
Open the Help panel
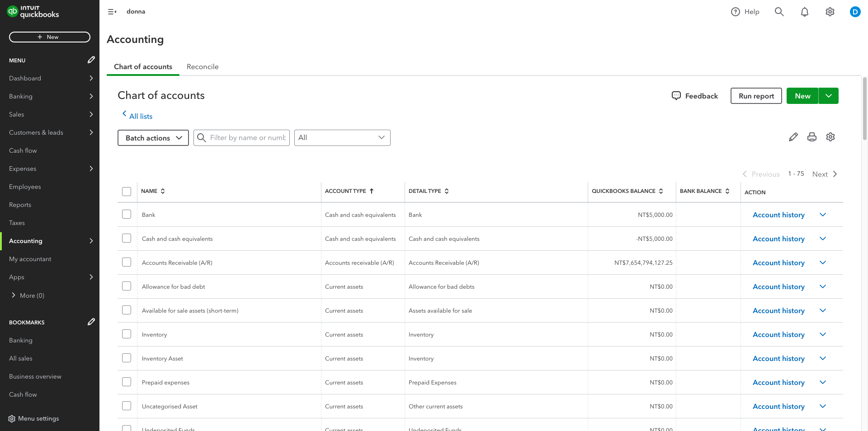(x=745, y=12)
